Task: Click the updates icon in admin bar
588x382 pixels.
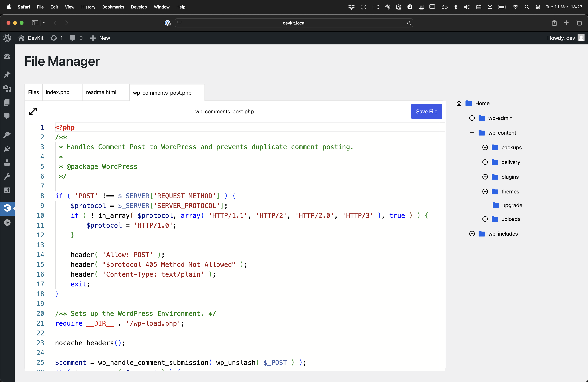Action: click(56, 38)
